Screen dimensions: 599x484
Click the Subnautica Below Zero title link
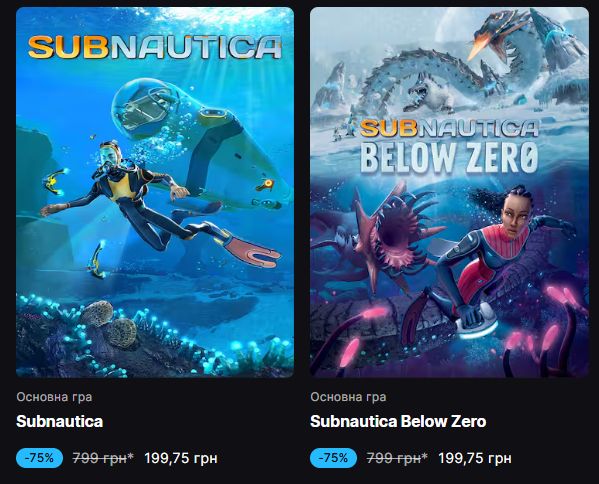398,421
